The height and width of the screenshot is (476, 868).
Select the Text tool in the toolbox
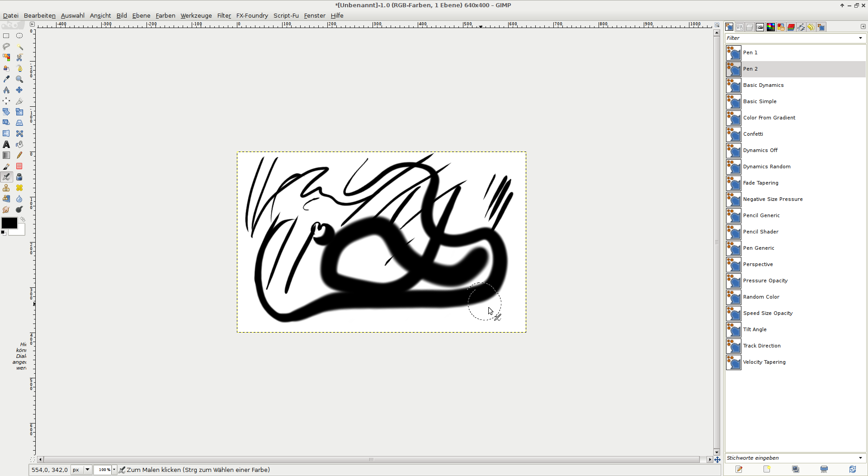[6, 144]
